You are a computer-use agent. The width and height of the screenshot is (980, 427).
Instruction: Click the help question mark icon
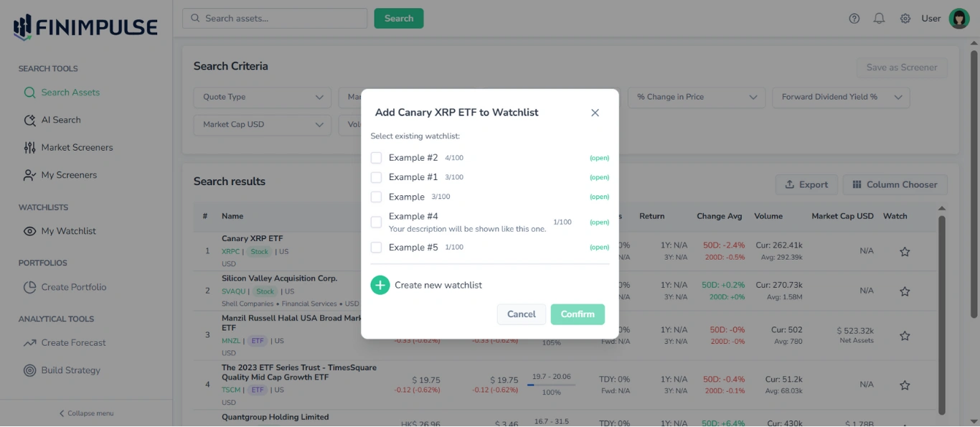[854, 18]
